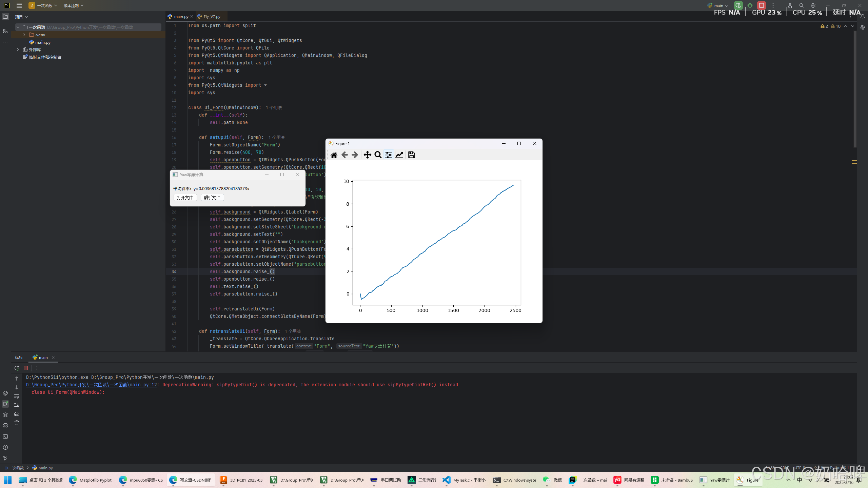Toggle soft-wrap in the Run console
The height and width of the screenshot is (488, 868).
[x=17, y=396]
